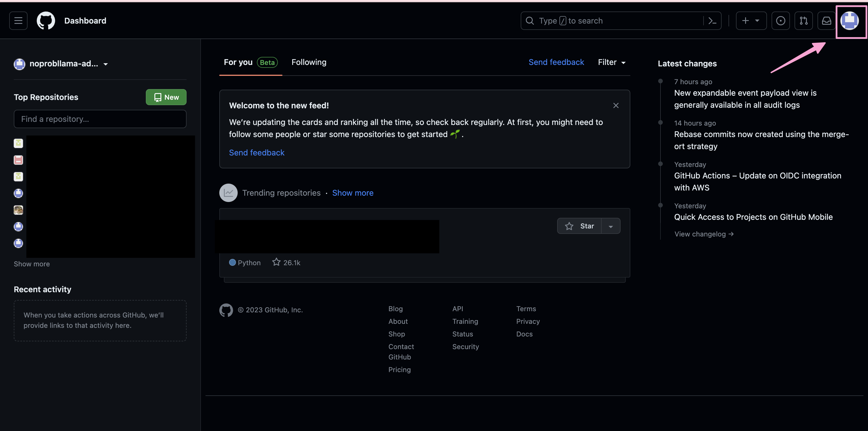The height and width of the screenshot is (431, 868).
Task: Open the Terms footer link
Action: [x=526, y=309]
